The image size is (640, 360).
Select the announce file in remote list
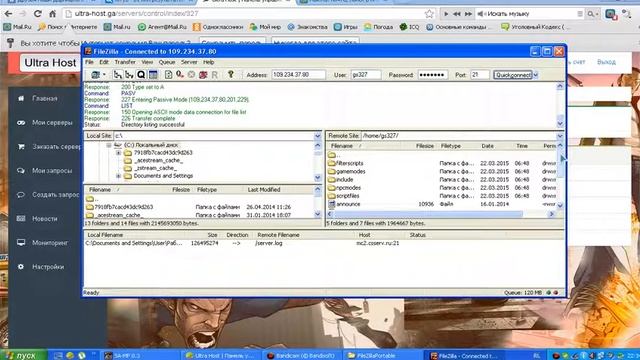coord(344,204)
